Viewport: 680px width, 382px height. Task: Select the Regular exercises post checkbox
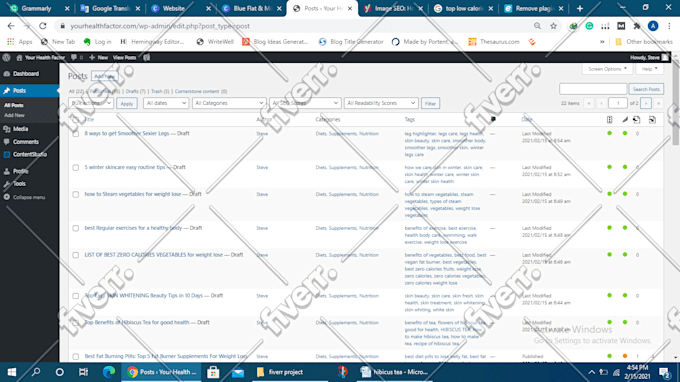(76, 229)
